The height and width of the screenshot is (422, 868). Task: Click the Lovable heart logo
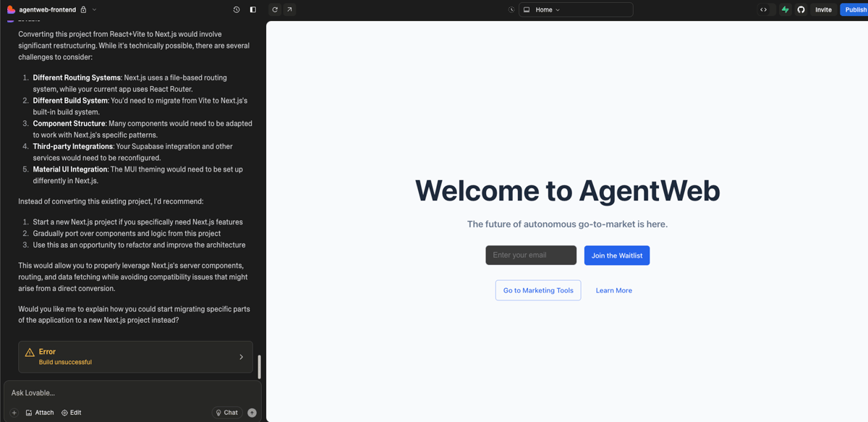click(x=11, y=9)
